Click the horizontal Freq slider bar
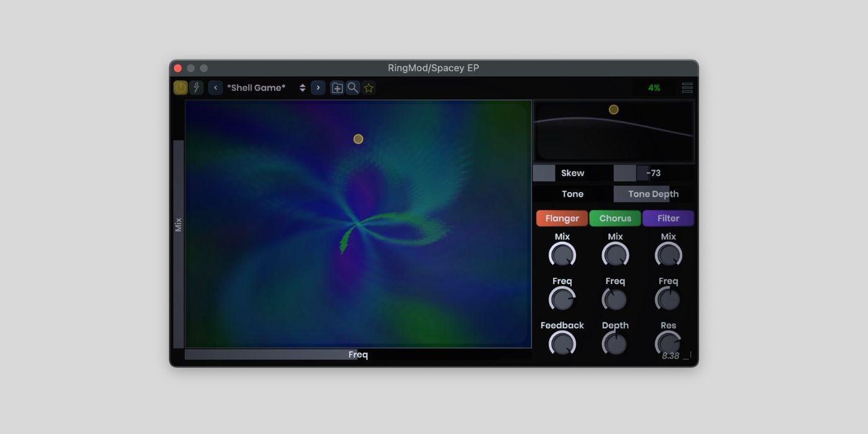Viewport: 868px width, 434px height. coord(358,355)
